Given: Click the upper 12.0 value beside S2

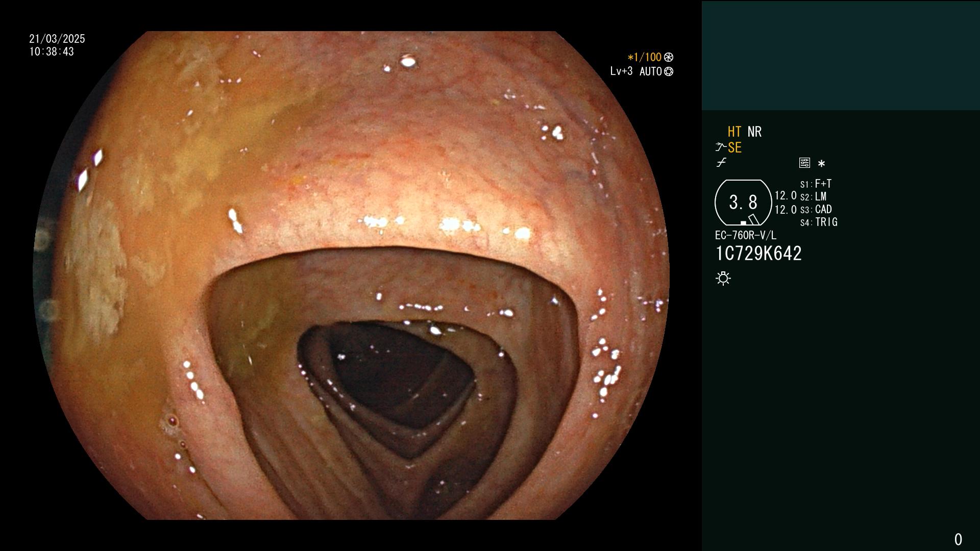Looking at the screenshot, I should [x=786, y=196].
